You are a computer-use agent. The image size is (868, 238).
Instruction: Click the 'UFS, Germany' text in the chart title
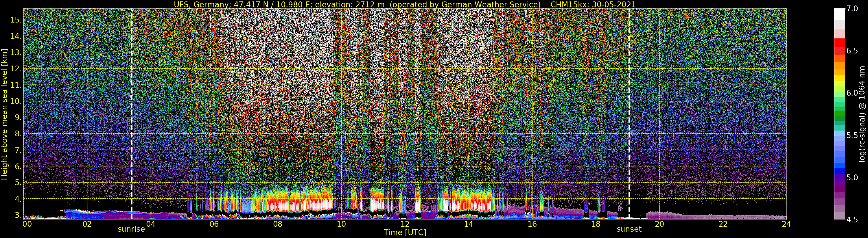click(x=195, y=4)
